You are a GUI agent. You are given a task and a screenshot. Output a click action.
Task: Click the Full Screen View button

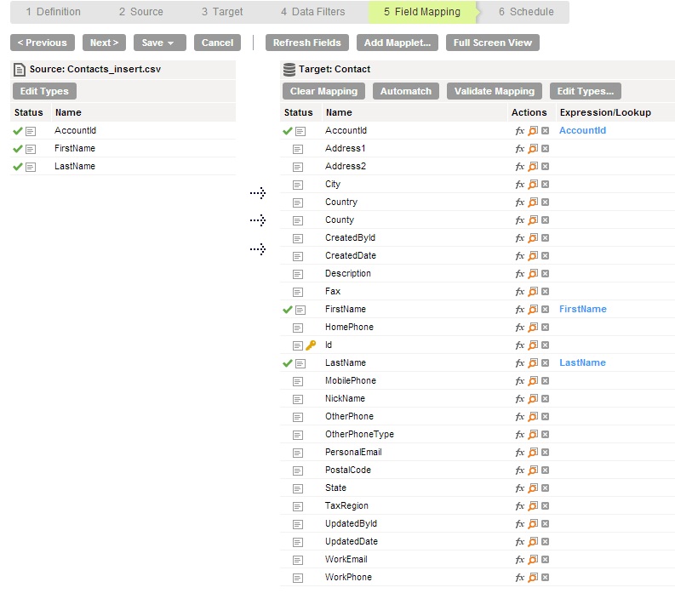coord(493,43)
